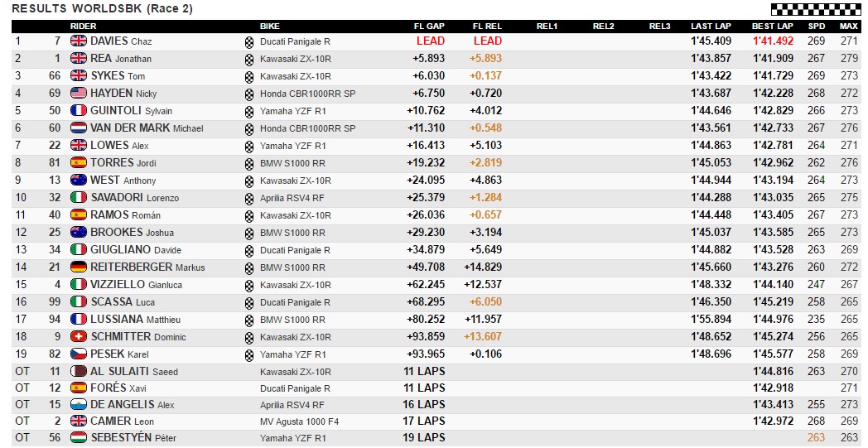Click the USA flag beside HAYDEN Nicky
The image size is (868, 448).
coord(79,94)
